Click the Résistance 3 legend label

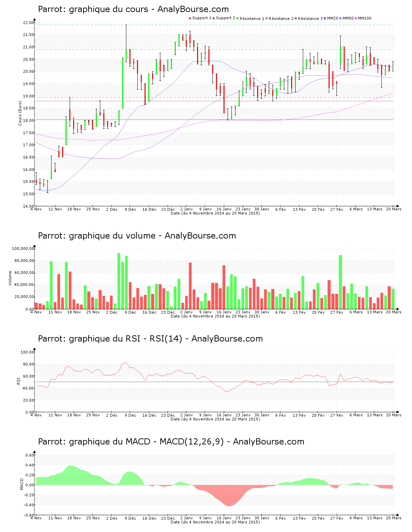[x=310, y=19]
